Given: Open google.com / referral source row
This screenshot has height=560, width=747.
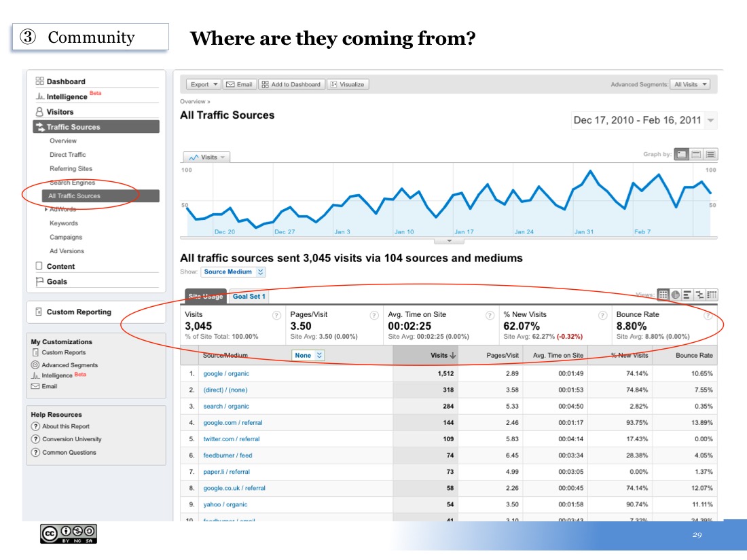Looking at the screenshot, I should (x=233, y=423).
